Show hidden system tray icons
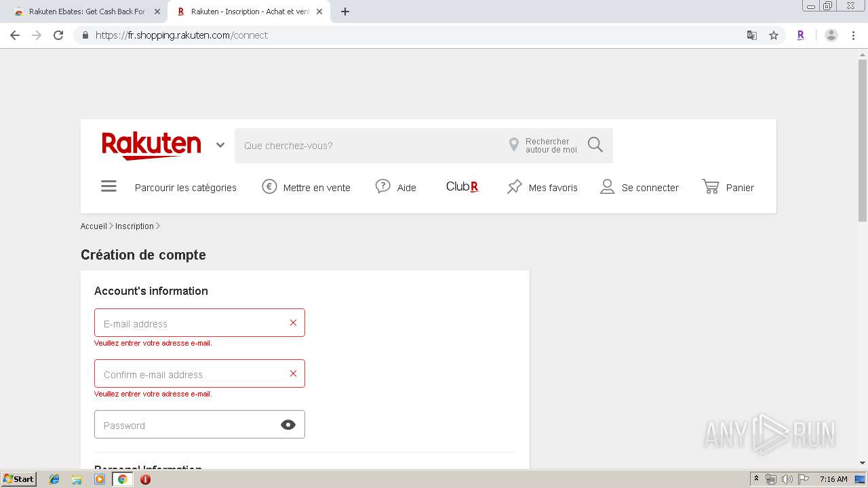Viewport: 868px width, 488px height. click(x=757, y=479)
